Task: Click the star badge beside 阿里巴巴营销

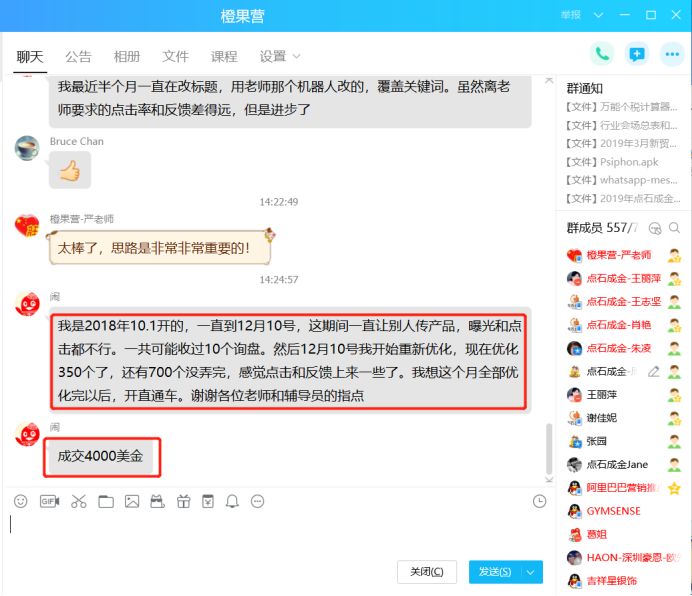Action: (674, 488)
